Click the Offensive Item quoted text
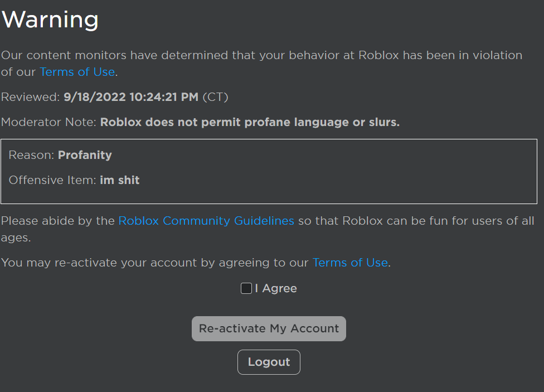 point(120,180)
